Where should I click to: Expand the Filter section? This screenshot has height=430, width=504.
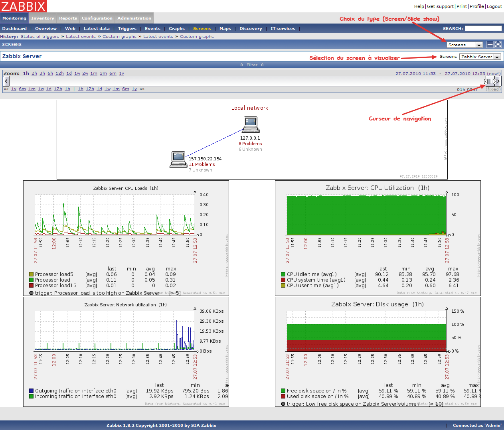click(252, 65)
